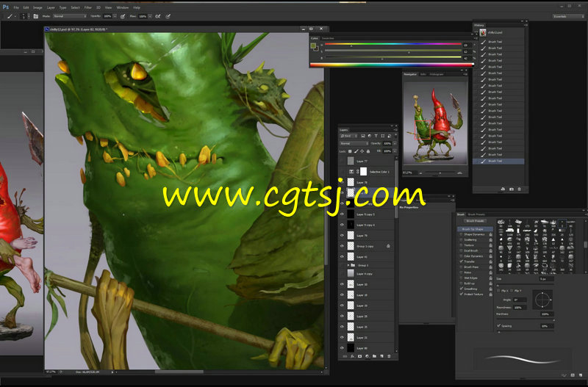This screenshot has height=387, width=588.
Task: Select the Selective Color 1 adjustment layer
Action: click(x=370, y=172)
